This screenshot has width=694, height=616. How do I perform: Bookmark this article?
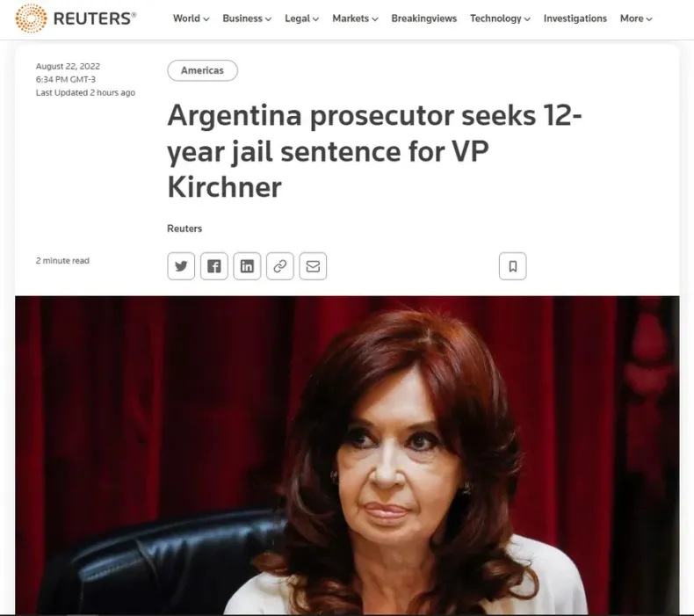512,266
